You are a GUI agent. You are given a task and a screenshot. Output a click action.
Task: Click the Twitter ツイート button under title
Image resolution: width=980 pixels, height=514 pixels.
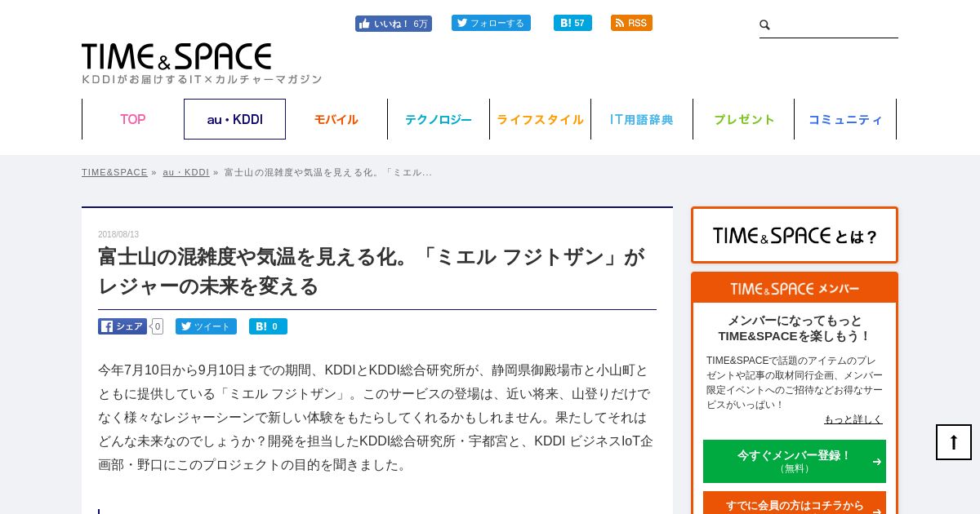(x=206, y=326)
